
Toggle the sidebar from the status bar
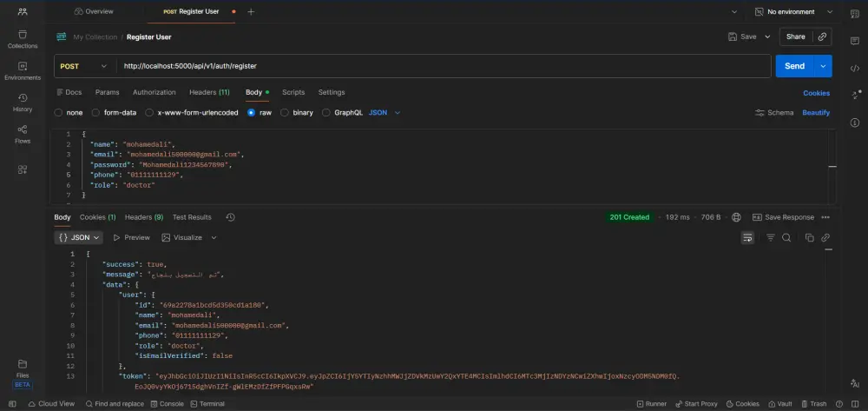[12, 404]
